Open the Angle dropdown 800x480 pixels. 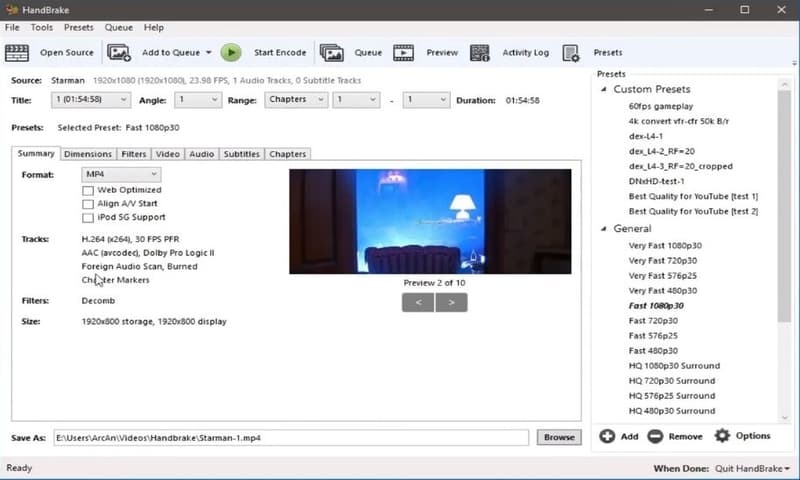pyautogui.click(x=198, y=99)
